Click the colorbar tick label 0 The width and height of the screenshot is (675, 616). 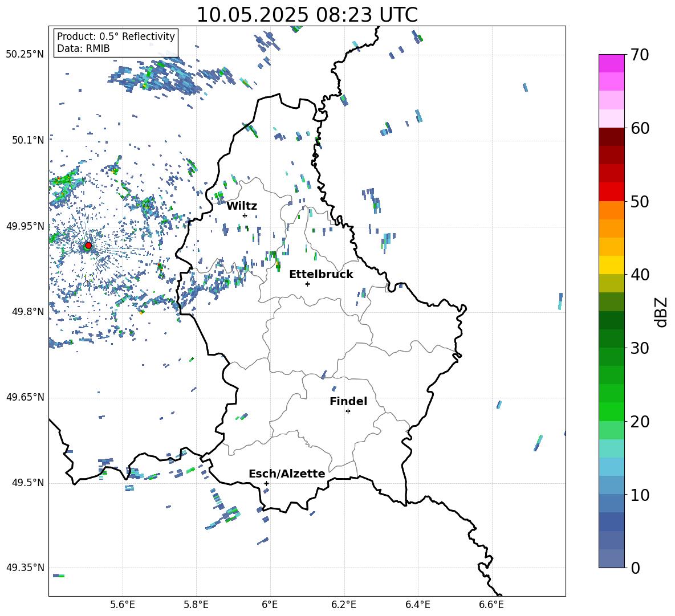(635, 568)
